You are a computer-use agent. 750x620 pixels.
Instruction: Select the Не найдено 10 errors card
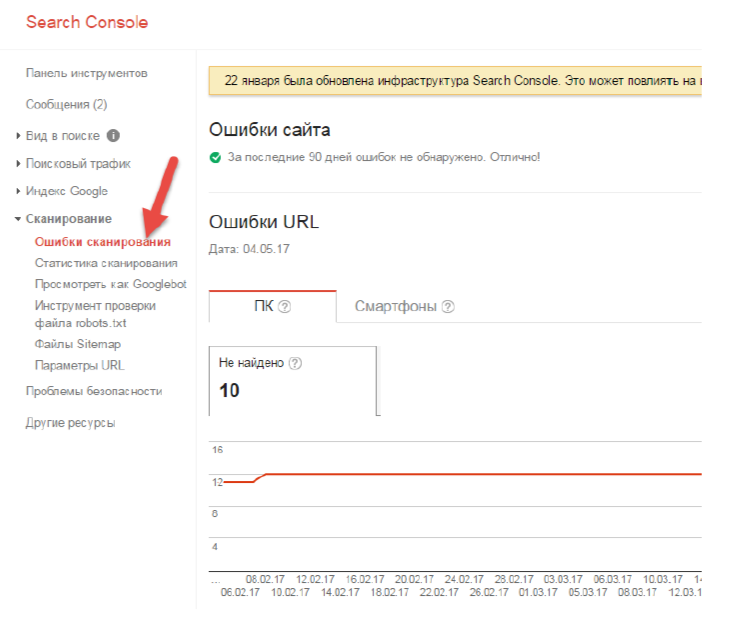tap(293, 381)
